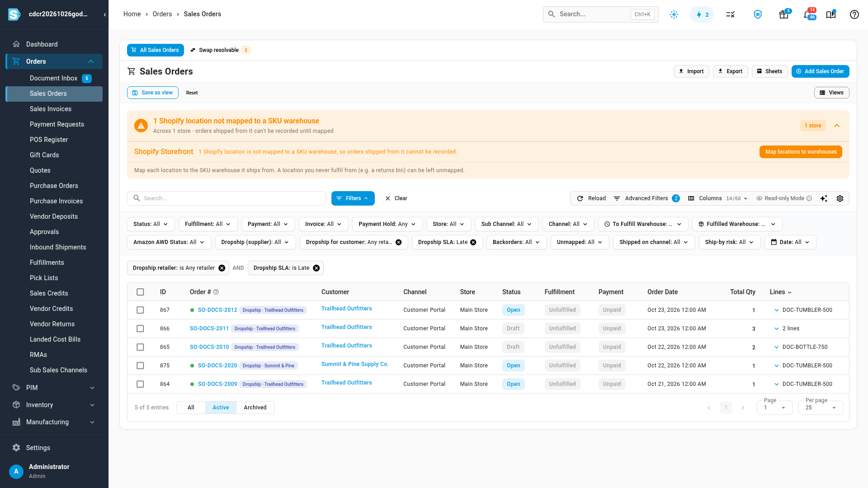Image resolution: width=868 pixels, height=488 pixels.
Task: Open Sales Invoices in sidebar
Action: tap(51, 109)
